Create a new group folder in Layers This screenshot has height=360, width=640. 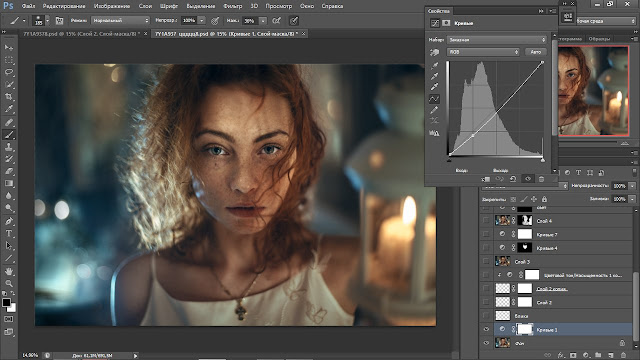(598, 356)
